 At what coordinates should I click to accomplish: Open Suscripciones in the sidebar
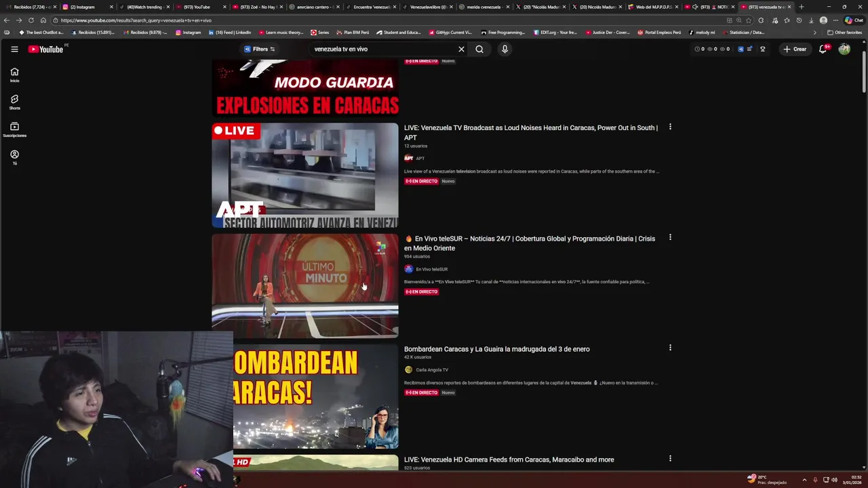(14, 130)
